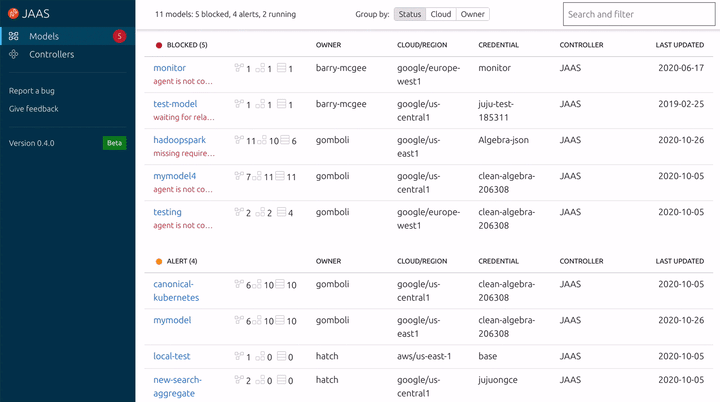
Task: Click the applications icon in canonical-kubernetes row
Action: 239,283
